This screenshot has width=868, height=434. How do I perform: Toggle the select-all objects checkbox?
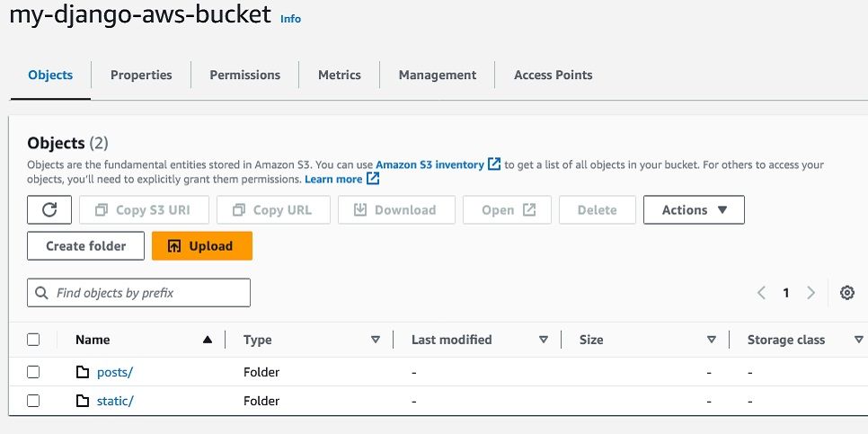click(33, 340)
